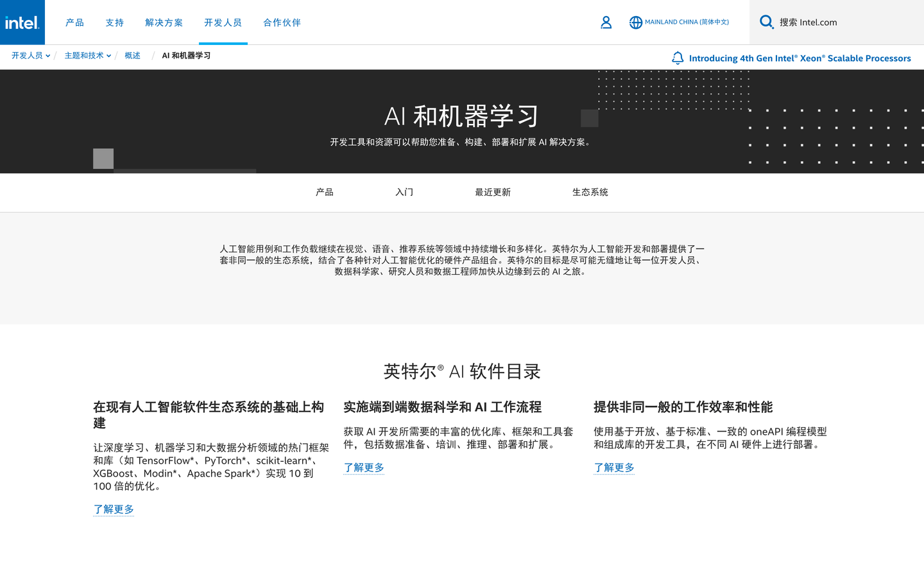The image size is (924, 578).
Task: Expand the 开发人员 breadcrumb dropdown
Action: (x=31, y=56)
